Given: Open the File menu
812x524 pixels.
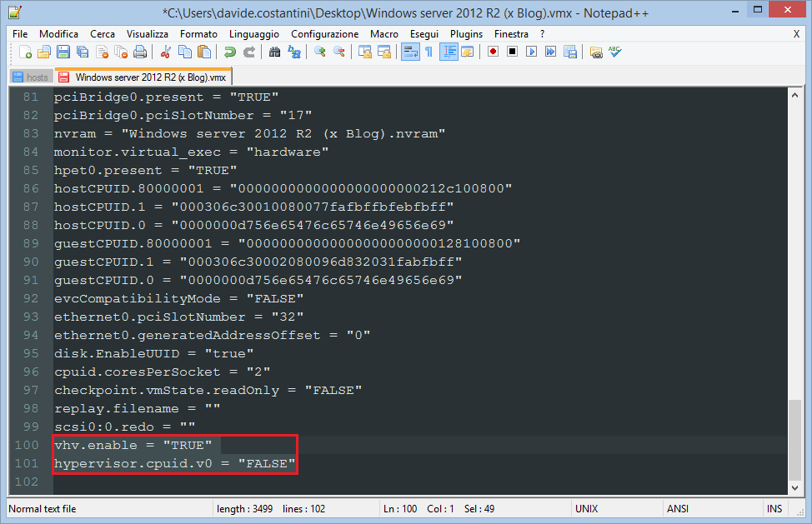Looking at the screenshot, I should coord(20,34).
